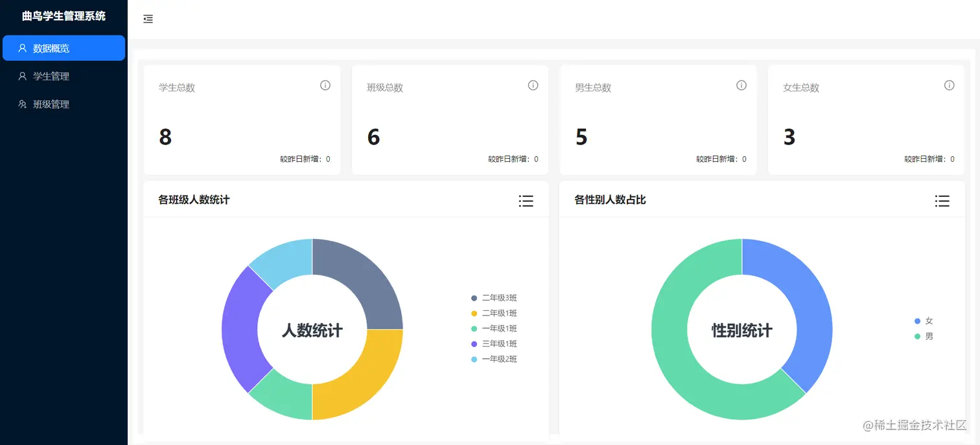Toggle the 男 legend entry
Viewport: 980px width, 445px height.
pos(924,336)
